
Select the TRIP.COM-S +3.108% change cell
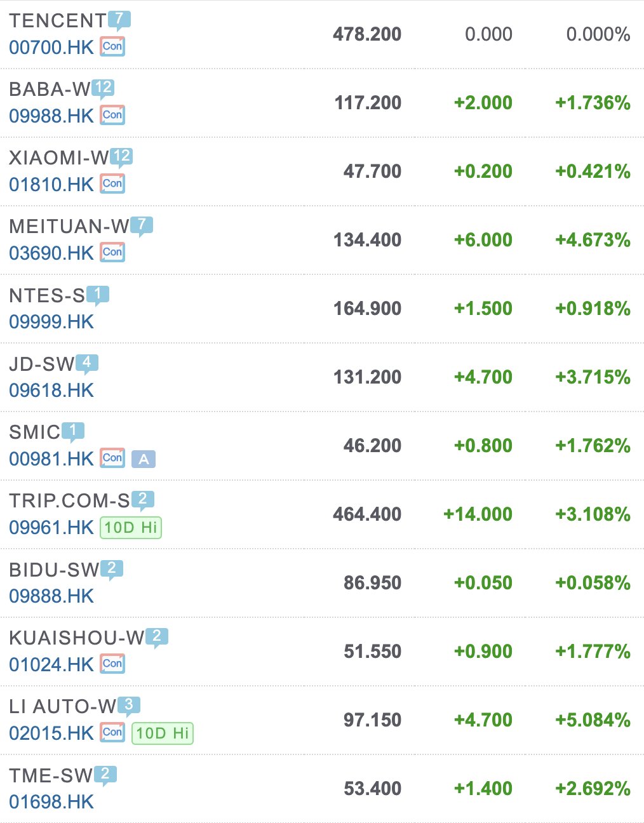(x=593, y=514)
